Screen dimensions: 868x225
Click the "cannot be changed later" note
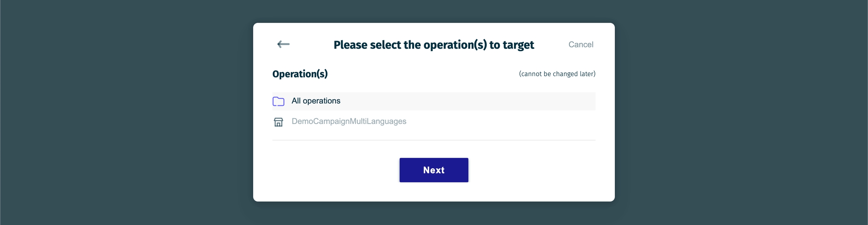pyautogui.click(x=557, y=74)
